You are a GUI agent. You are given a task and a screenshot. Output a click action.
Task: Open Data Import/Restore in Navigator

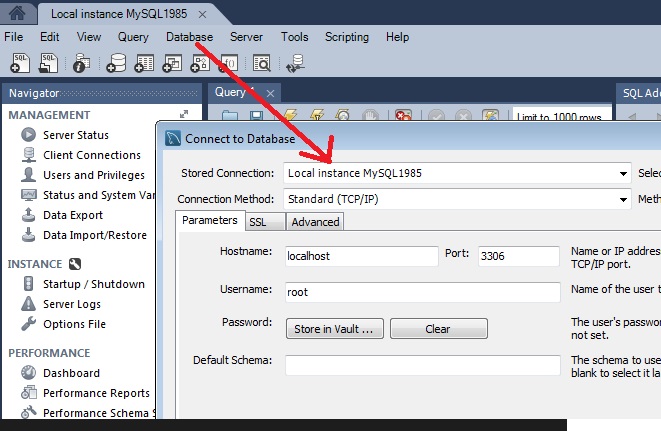click(95, 235)
